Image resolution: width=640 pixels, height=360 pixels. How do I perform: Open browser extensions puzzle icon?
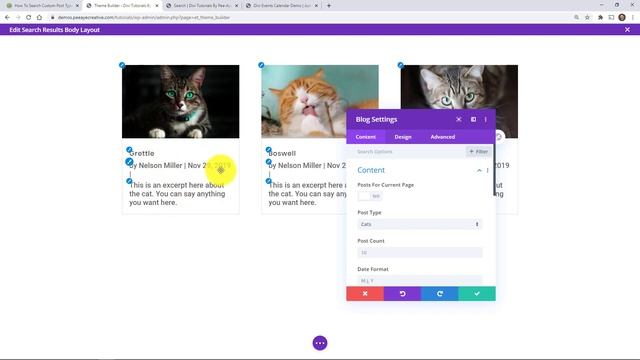600,18
